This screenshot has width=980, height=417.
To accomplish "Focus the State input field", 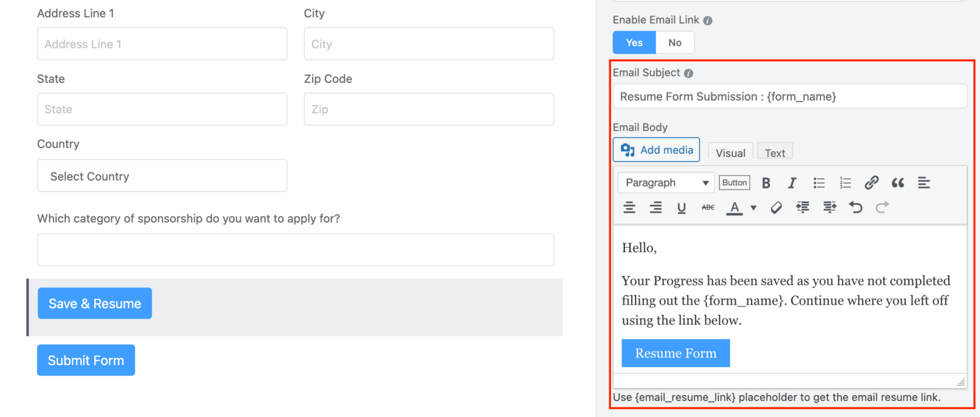I will coord(162,109).
